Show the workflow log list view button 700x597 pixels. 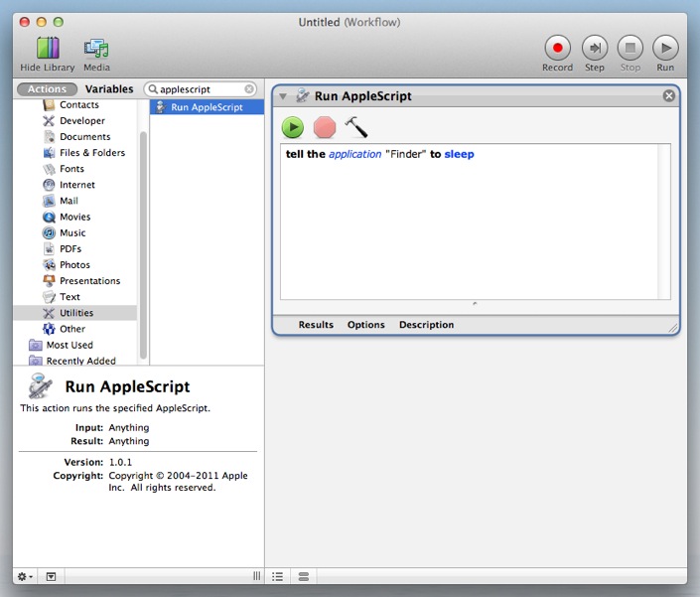coord(278,576)
